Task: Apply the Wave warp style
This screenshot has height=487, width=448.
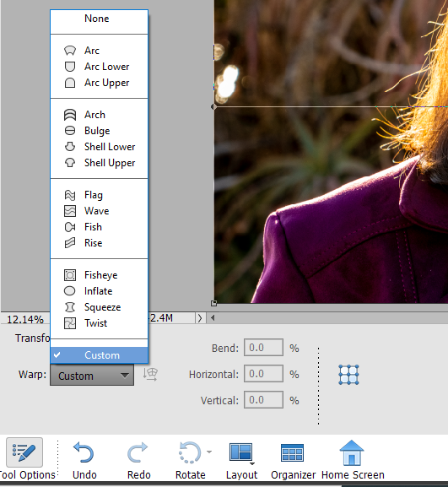Action: (x=99, y=211)
